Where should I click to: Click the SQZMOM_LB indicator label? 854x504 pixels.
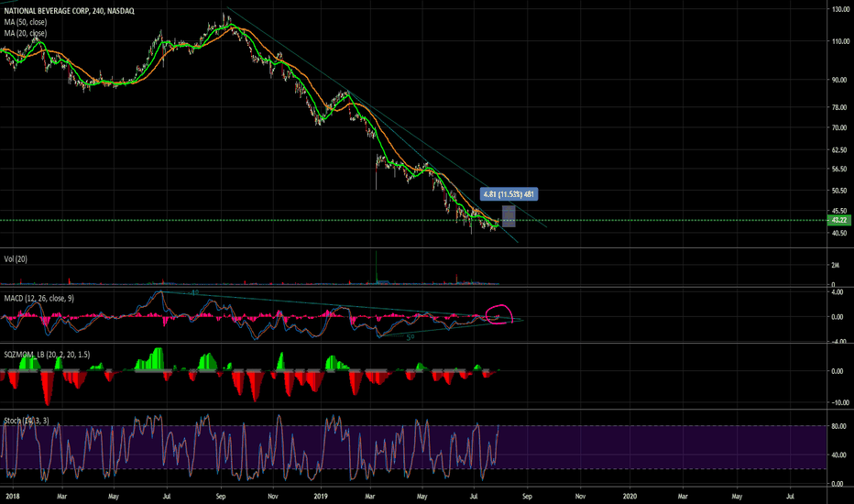click(47, 355)
